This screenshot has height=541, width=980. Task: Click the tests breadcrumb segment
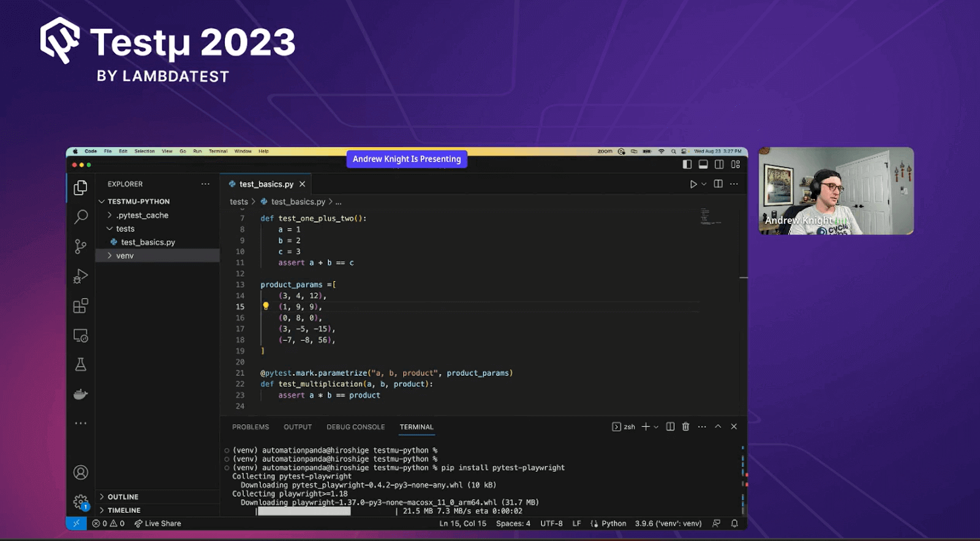(x=239, y=202)
